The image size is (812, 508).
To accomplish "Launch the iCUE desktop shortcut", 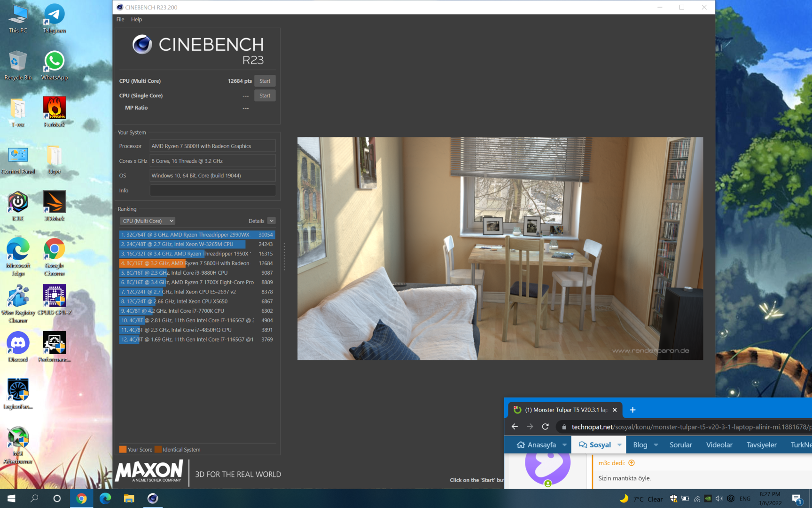I will 18,207.
